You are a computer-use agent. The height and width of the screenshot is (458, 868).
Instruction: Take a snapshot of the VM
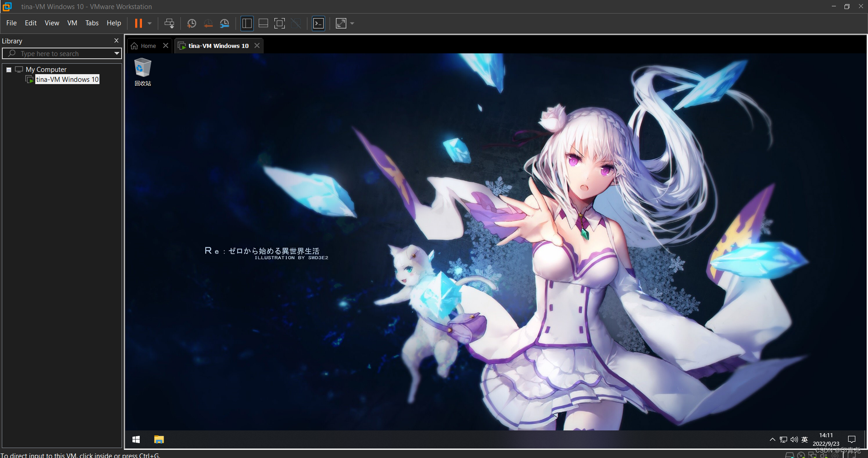pos(192,24)
